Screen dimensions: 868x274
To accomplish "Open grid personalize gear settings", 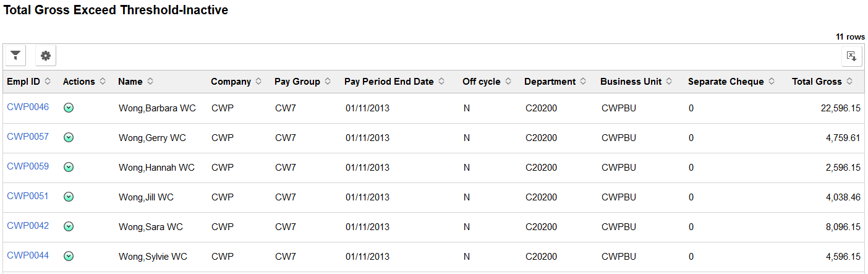I will (46, 56).
